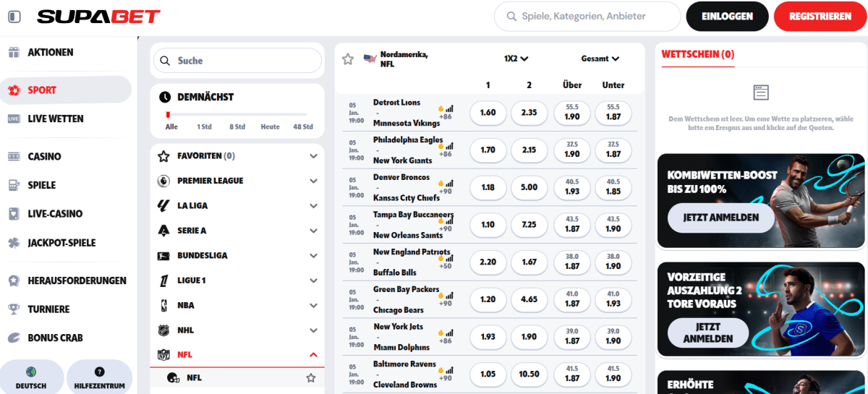Expand the Serie A chevron
Viewport: 868px width, 394px height.
coord(313,231)
